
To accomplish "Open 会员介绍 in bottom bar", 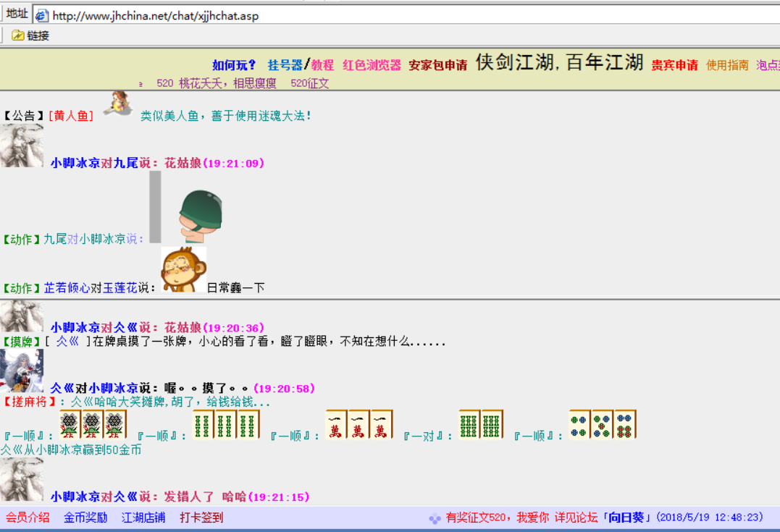I will [28, 518].
